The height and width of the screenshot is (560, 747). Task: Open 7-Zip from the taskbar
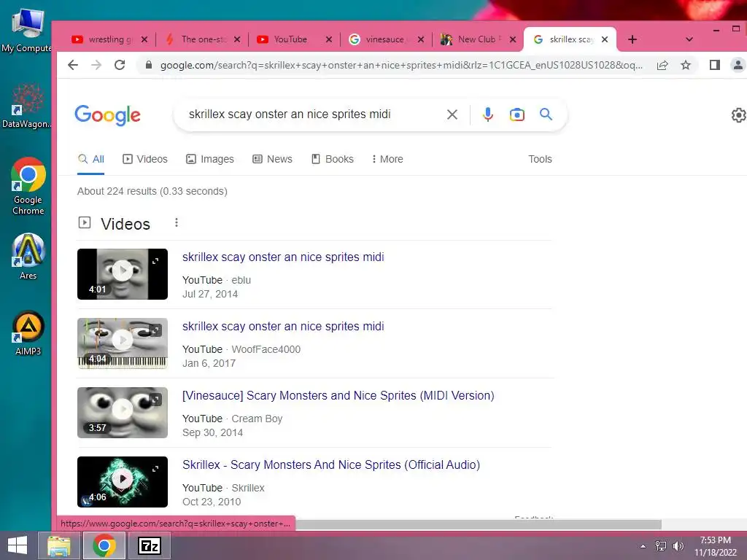click(149, 545)
